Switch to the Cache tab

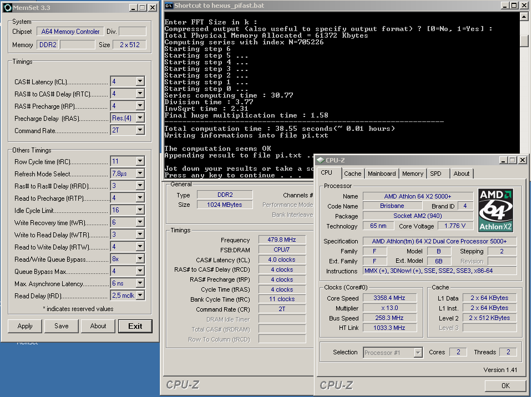pyautogui.click(x=352, y=174)
